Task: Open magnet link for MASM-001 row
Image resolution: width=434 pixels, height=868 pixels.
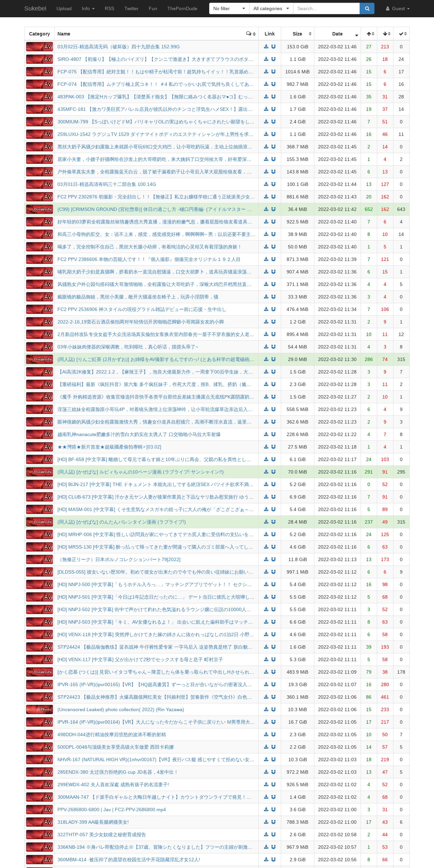Action: (273, 509)
